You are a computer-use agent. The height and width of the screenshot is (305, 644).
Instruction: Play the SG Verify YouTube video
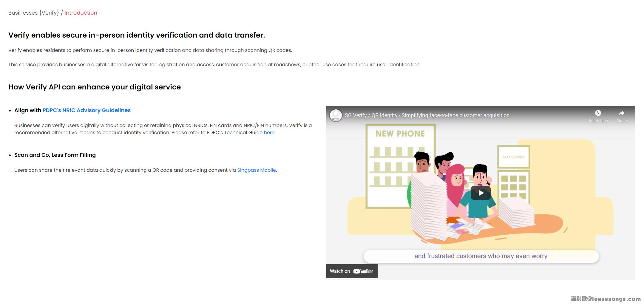(481, 193)
